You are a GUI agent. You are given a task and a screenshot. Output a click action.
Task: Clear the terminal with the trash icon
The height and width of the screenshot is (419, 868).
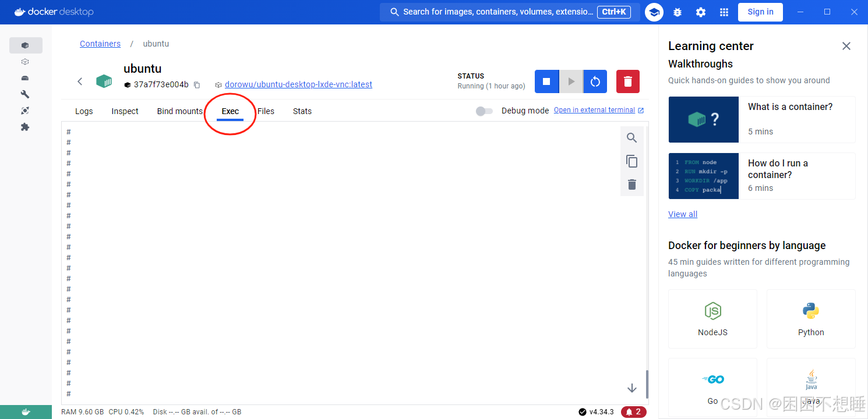[632, 184]
